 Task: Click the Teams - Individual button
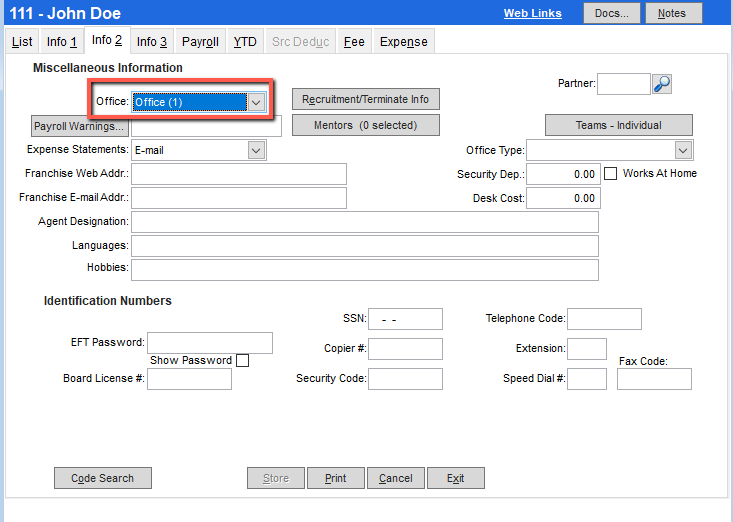618,125
